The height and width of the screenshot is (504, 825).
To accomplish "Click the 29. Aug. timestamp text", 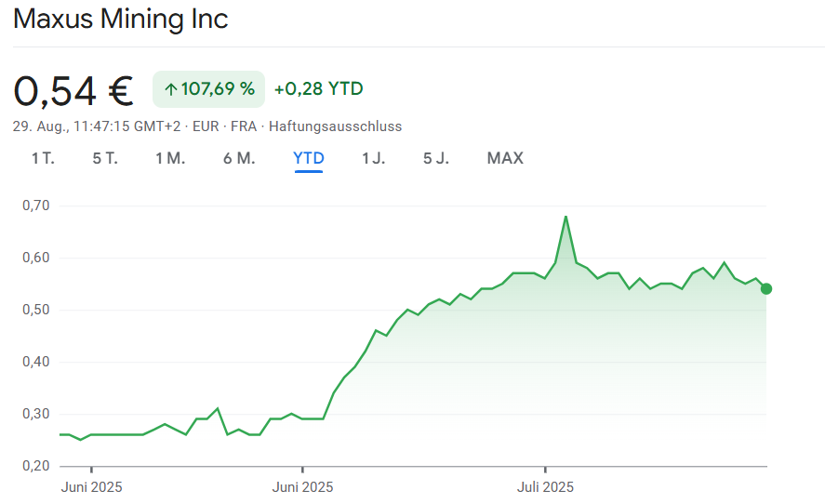I will [97, 126].
